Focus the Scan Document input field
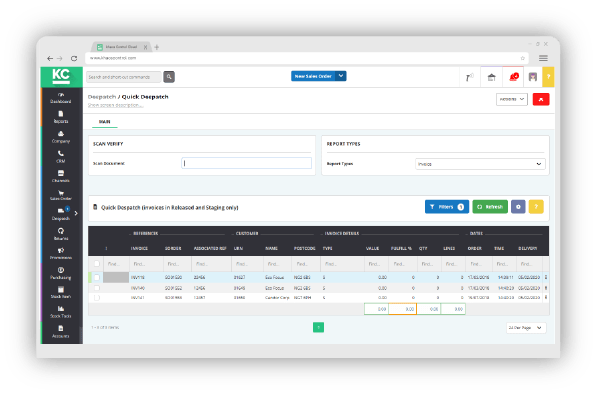597x394 pixels. click(246, 163)
